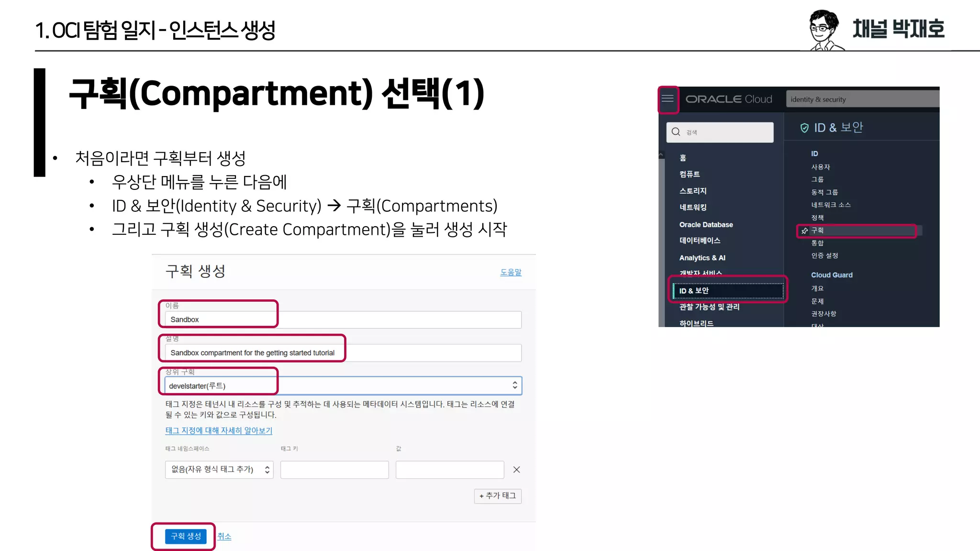
Task: Select 데이터베이스 in the navigation menu
Action: 700,241
